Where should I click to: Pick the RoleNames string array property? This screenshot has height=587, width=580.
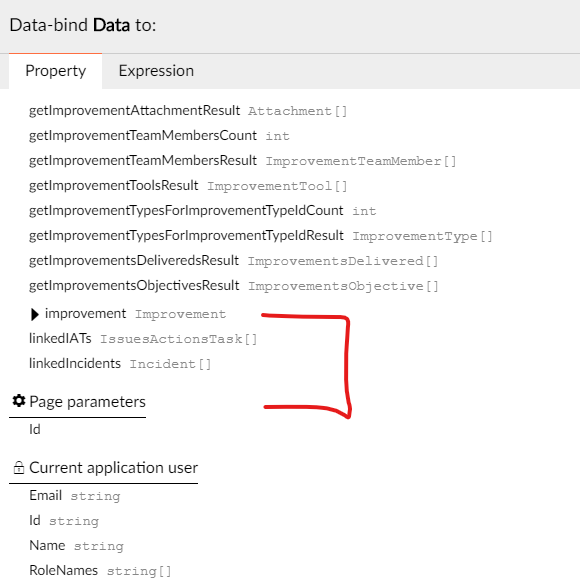click(100, 571)
